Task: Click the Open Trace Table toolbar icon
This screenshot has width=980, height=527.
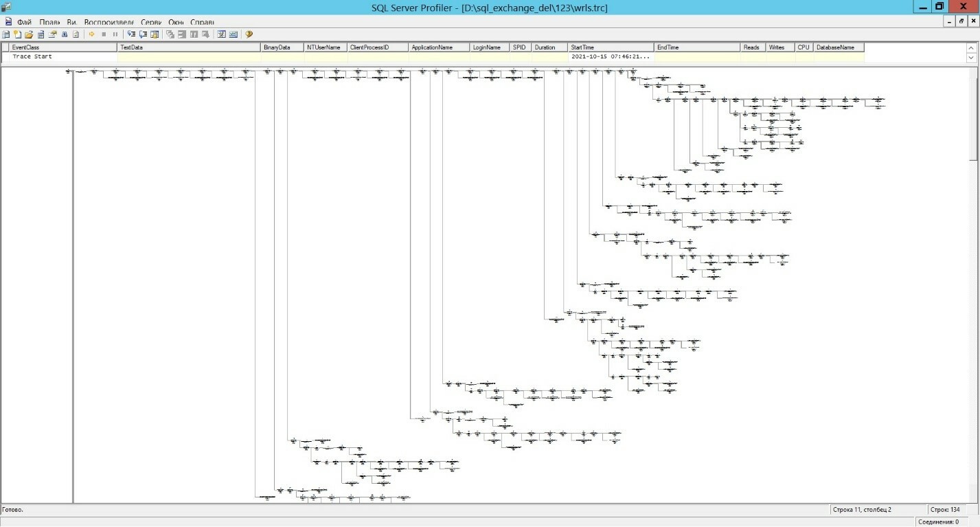Action: pyautogui.click(x=41, y=34)
